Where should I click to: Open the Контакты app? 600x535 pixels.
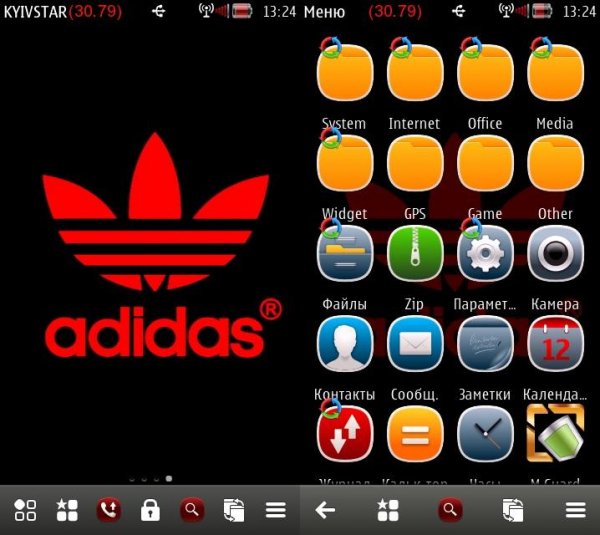pyautogui.click(x=345, y=344)
